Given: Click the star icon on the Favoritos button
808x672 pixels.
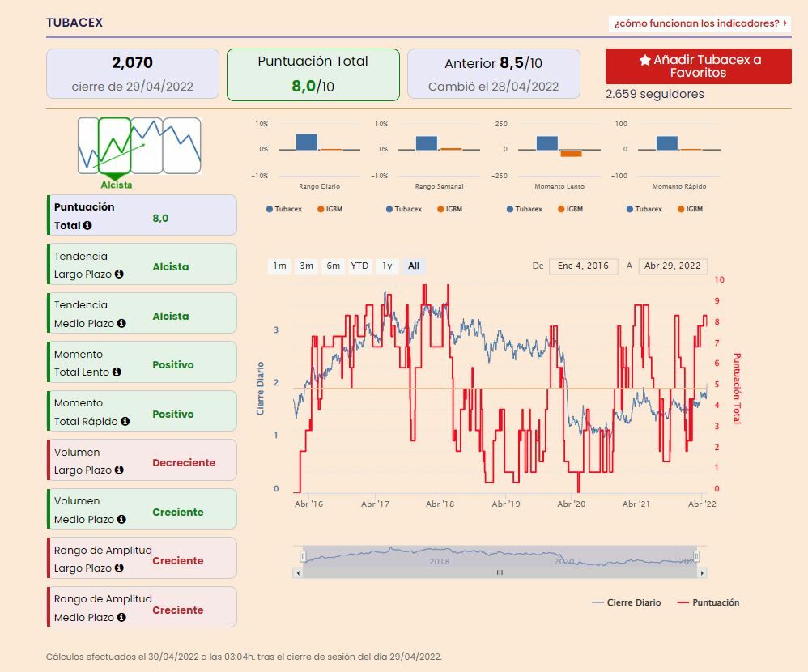Looking at the screenshot, I should (x=644, y=60).
